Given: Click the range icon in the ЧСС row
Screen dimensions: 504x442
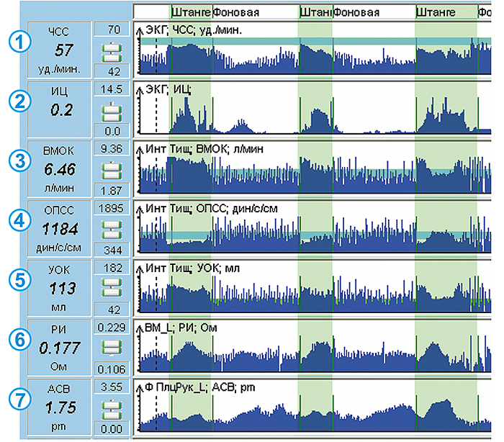Looking at the screenshot, I should 112,50.
